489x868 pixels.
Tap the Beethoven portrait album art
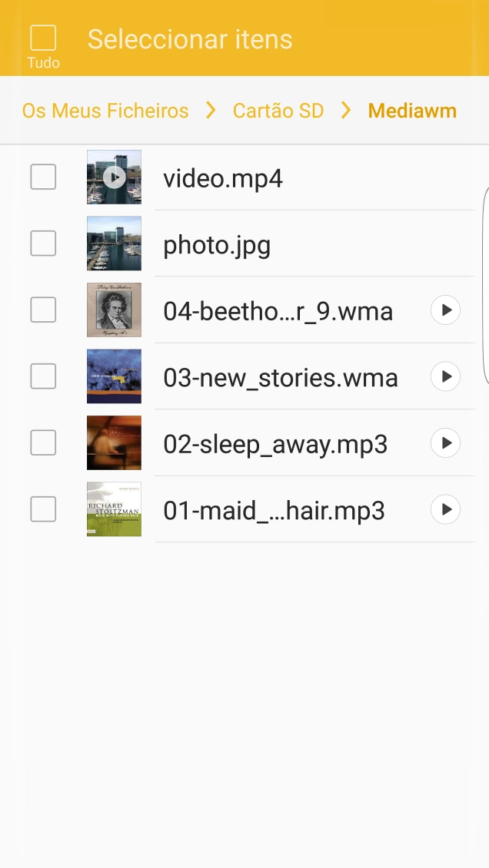point(114,310)
